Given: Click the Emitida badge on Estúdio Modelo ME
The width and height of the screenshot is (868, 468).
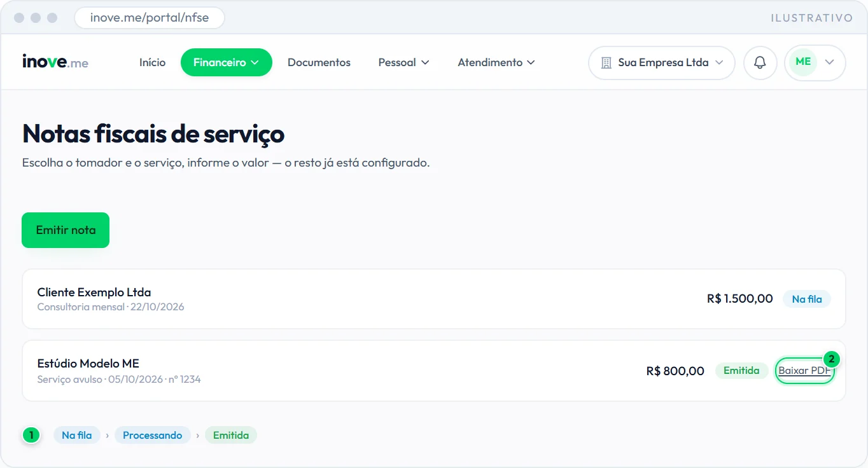Looking at the screenshot, I should pyautogui.click(x=741, y=371).
